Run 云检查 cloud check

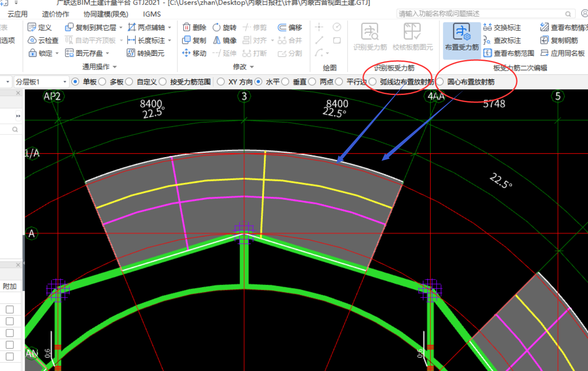[43, 40]
